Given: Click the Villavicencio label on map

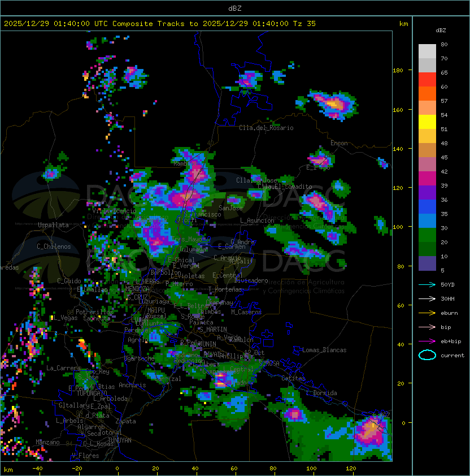Looking at the screenshot, I should click(114, 211).
